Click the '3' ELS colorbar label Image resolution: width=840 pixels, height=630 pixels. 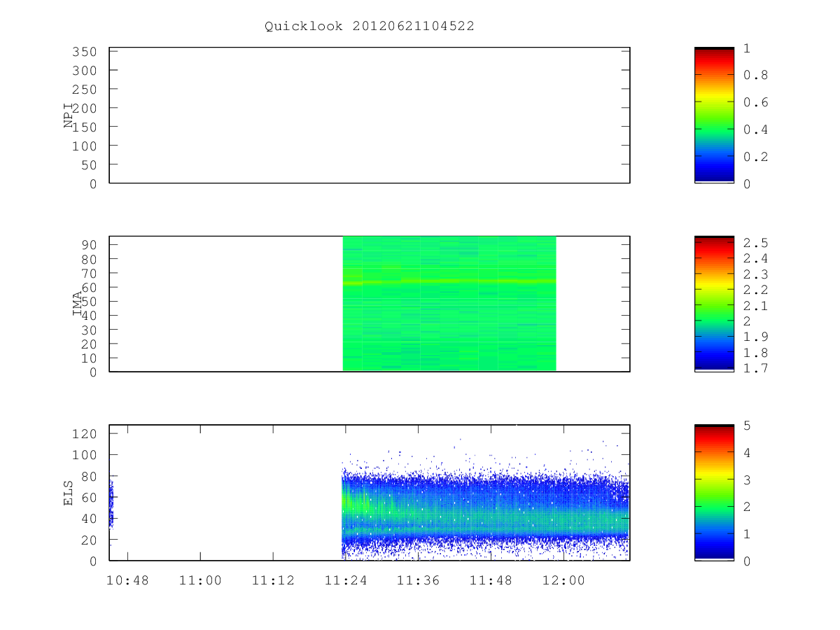[747, 480]
